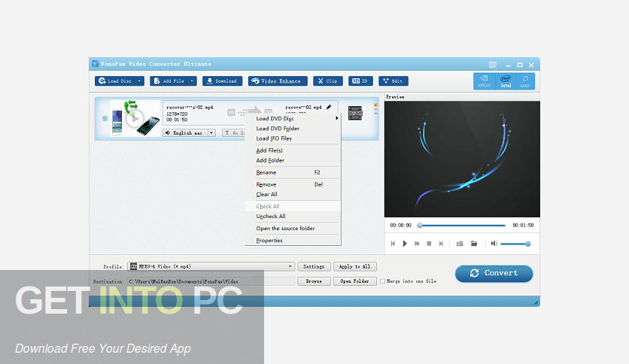Screen dimensions: 629x364
Task: Stop the preview playback
Action: coord(429,244)
